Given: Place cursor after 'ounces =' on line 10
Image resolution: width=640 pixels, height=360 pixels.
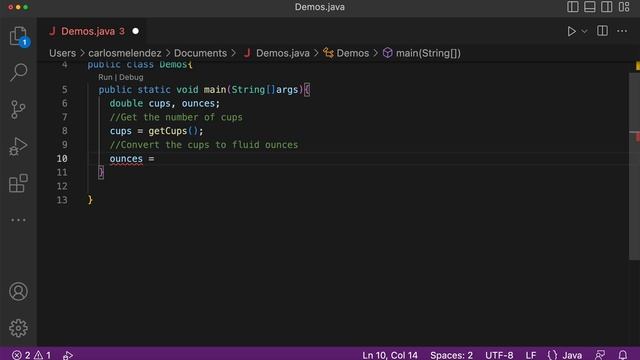Looking at the screenshot, I should [156, 159].
